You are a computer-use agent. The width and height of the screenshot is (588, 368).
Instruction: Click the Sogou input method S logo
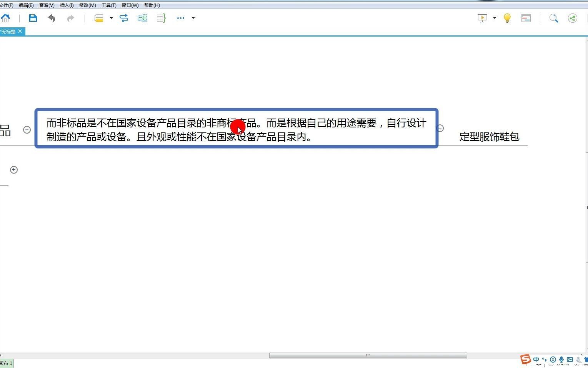click(526, 359)
